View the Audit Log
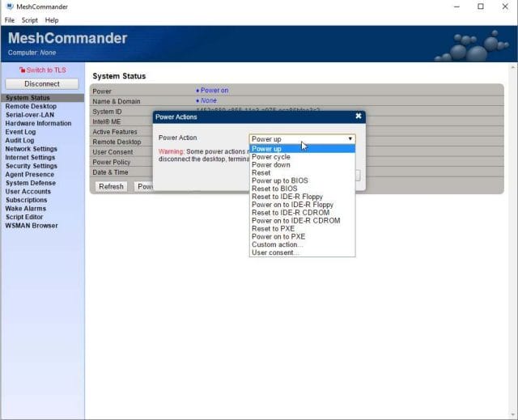Screen dimensions: 518x420 tap(19, 140)
